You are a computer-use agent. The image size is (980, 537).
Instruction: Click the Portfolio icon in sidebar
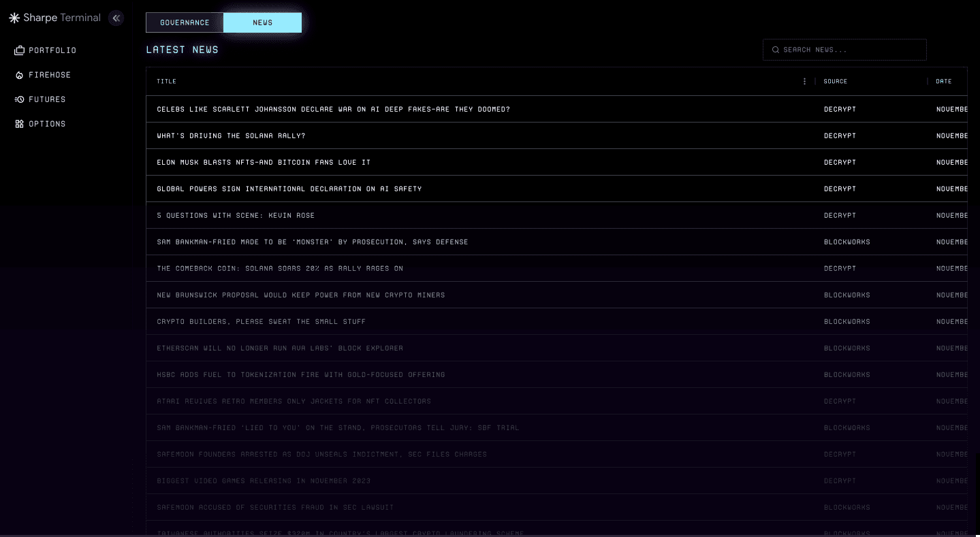tap(19, 50)
